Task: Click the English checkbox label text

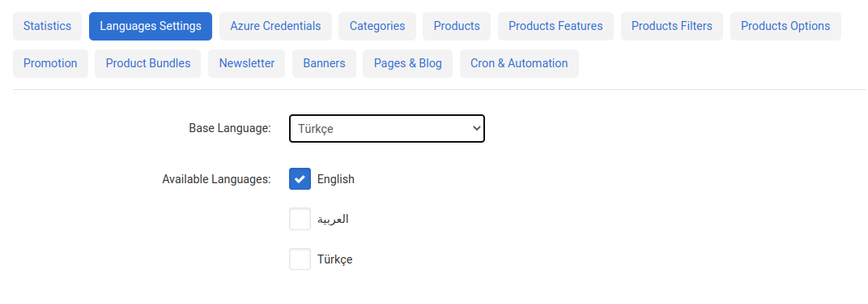Action: coord(335,179)
